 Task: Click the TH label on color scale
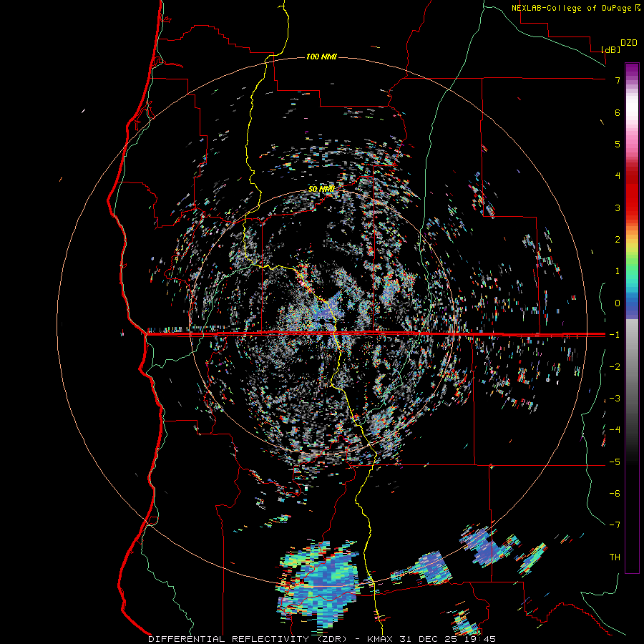(x=615, y=557)
